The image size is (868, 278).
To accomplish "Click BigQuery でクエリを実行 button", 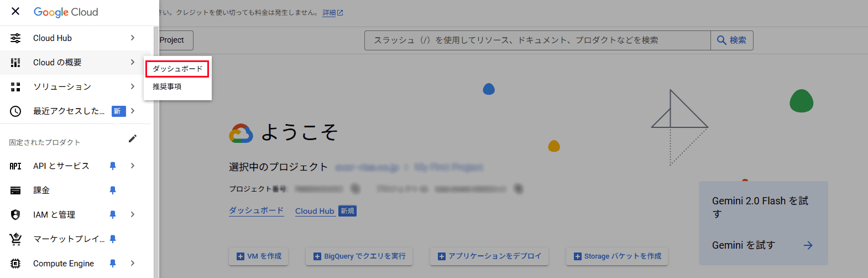I will [x=359, y=256].
